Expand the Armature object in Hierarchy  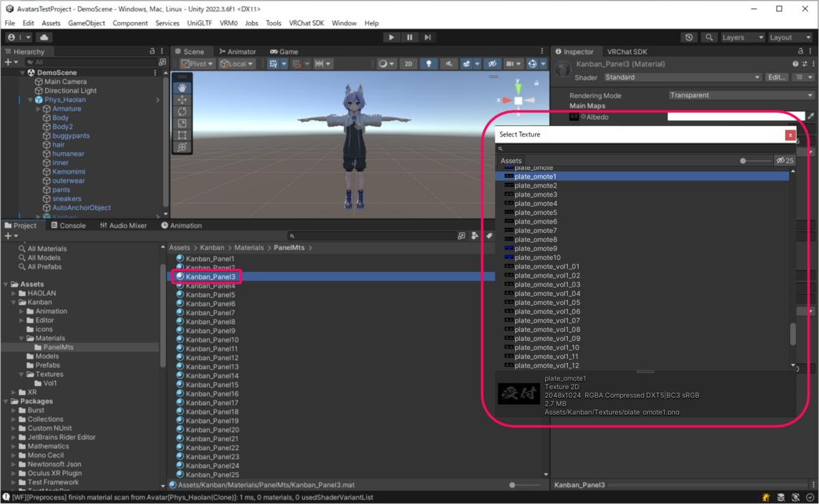pyautogui.click(x=38, y=108)
